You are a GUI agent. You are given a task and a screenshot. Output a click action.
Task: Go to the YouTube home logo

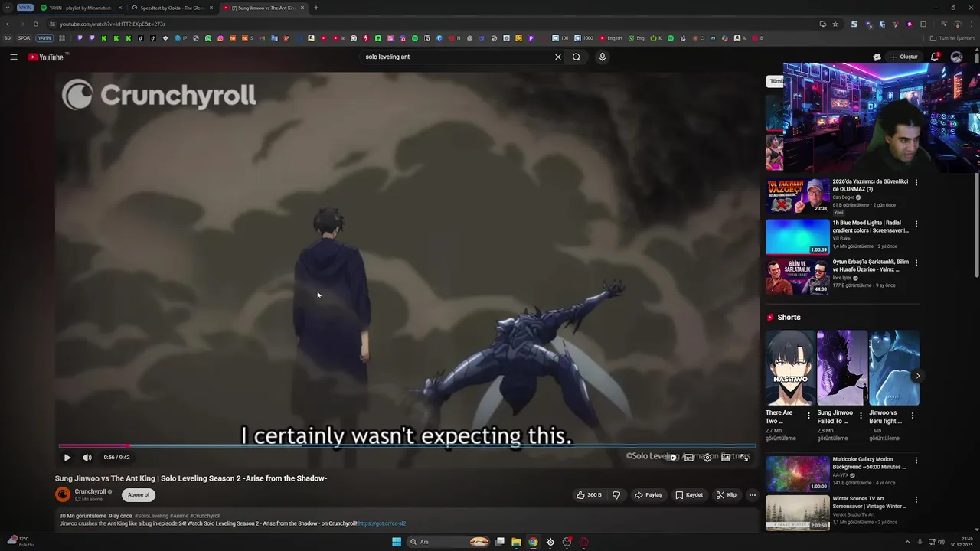pyautogui.click(x=46, y=57)
